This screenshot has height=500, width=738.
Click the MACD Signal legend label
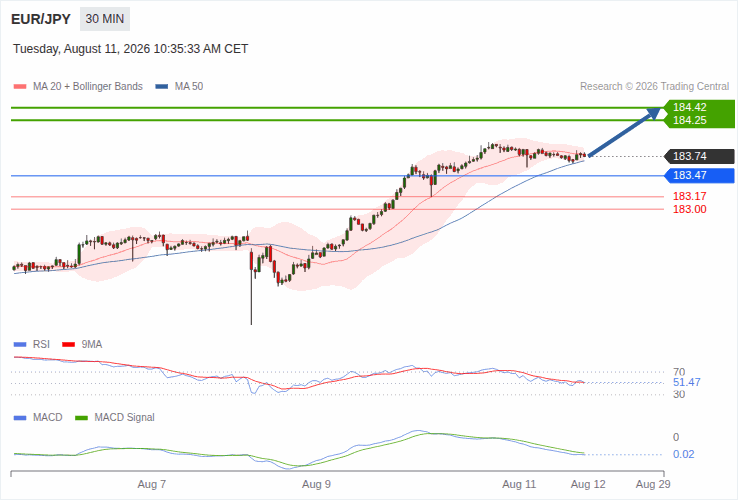click(x=124, y=418)
